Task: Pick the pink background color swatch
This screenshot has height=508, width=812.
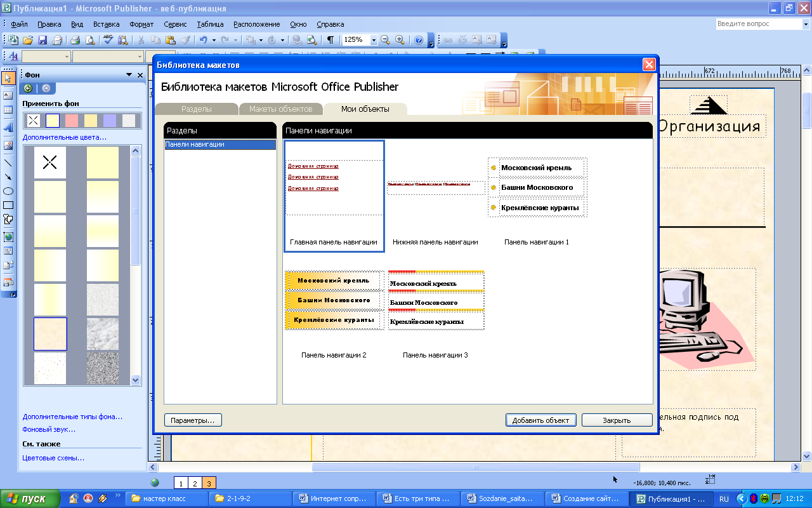Action: (x=72, y=121)
